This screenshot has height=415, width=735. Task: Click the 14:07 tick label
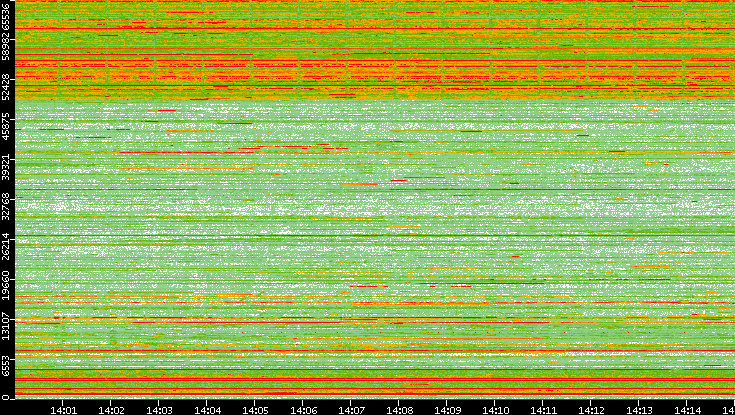[x=351, y=410]
